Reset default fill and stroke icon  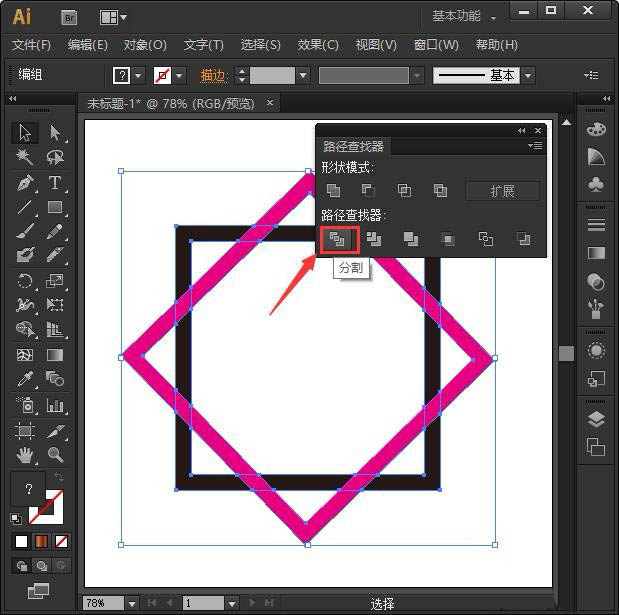16,518
